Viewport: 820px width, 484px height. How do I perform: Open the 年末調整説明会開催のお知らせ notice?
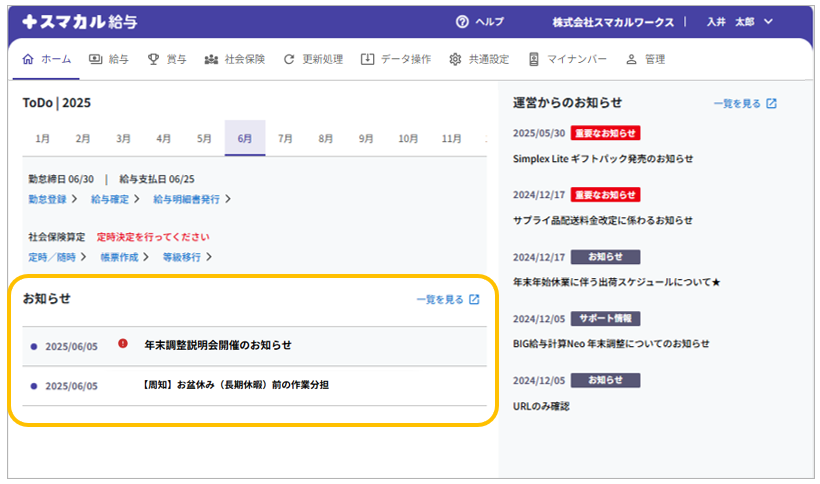point(217,345)
